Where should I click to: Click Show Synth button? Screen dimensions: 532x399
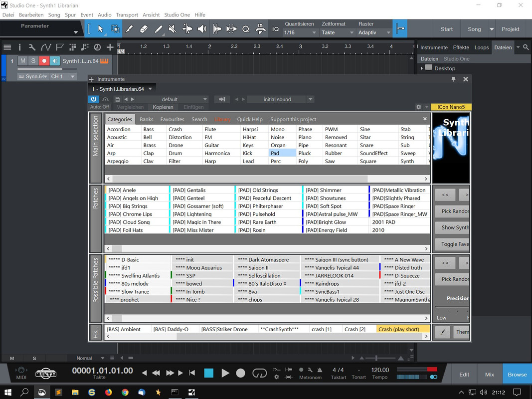452,227
